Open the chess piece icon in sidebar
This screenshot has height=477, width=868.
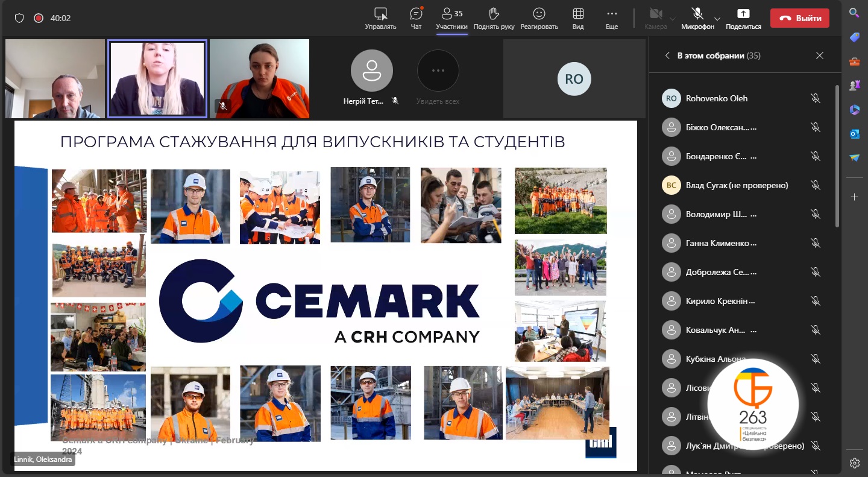(x=854, y=86)
